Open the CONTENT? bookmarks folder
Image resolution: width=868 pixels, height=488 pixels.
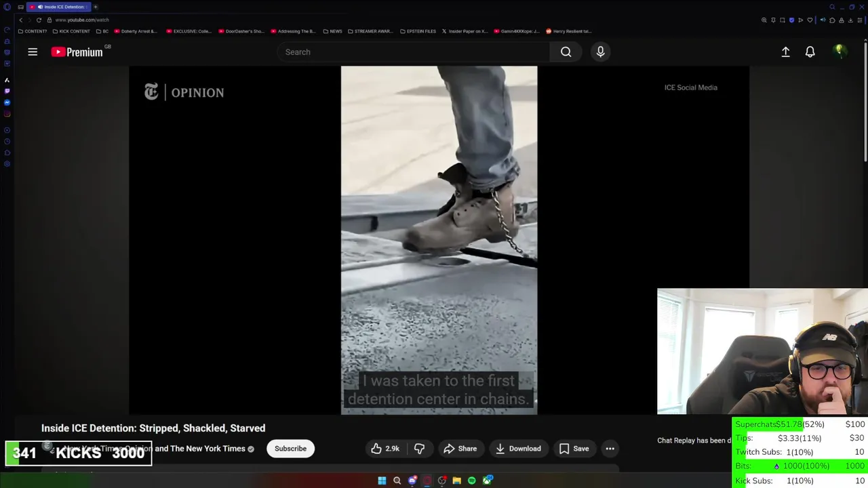tap(33, 31)
